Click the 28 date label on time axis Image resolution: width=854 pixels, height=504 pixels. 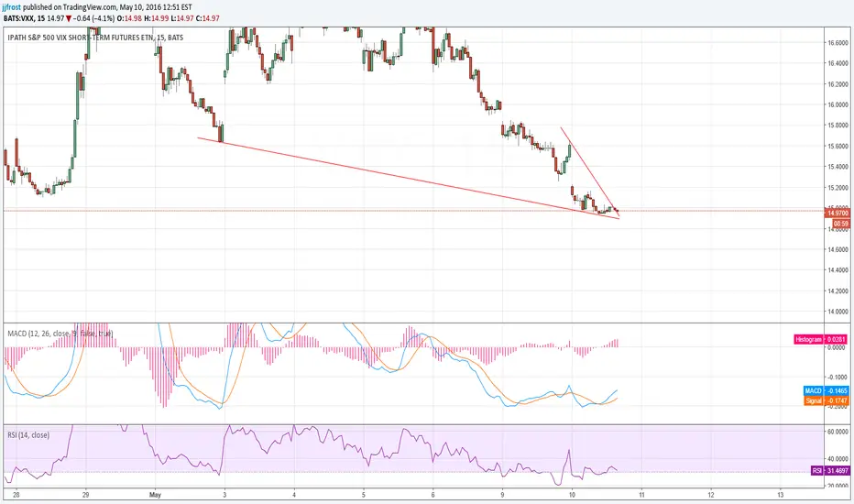coord(16,495)
